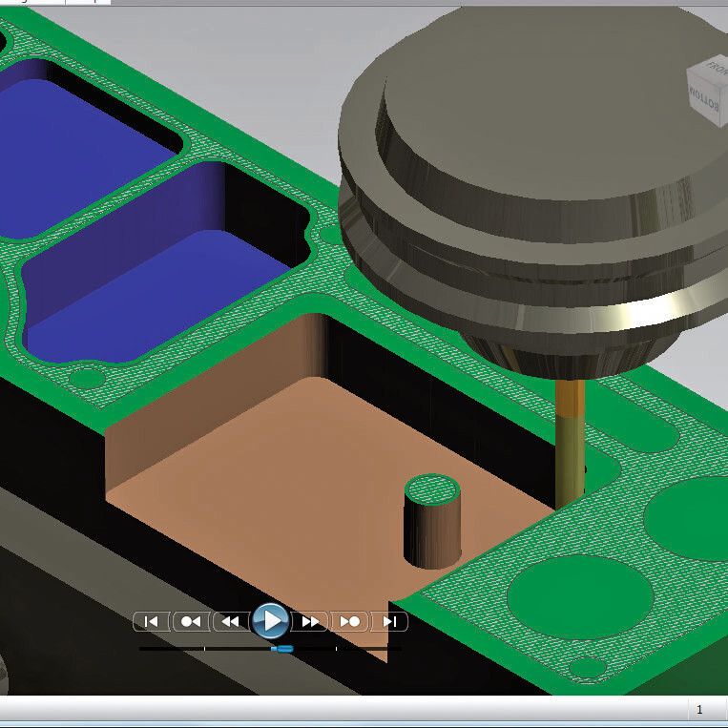Click the fast-forward double-arrow button
This screenshot has height=728, width=728.
[310, 621]
